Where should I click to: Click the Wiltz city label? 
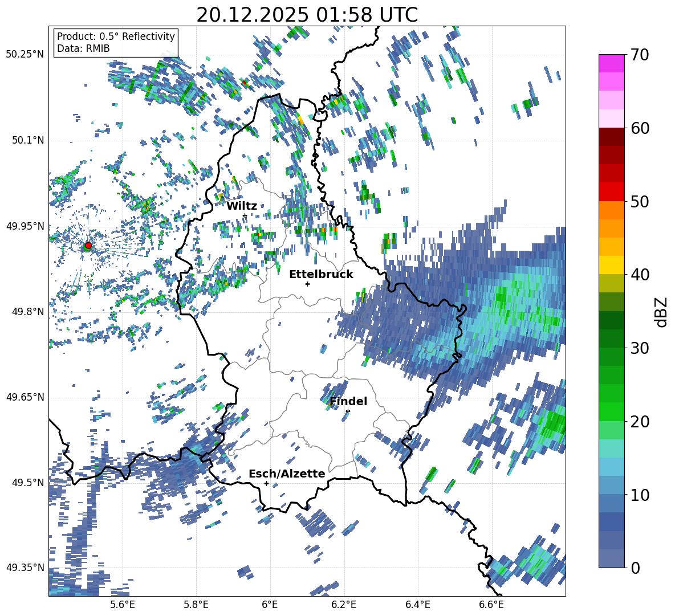(x=242, y=206)
